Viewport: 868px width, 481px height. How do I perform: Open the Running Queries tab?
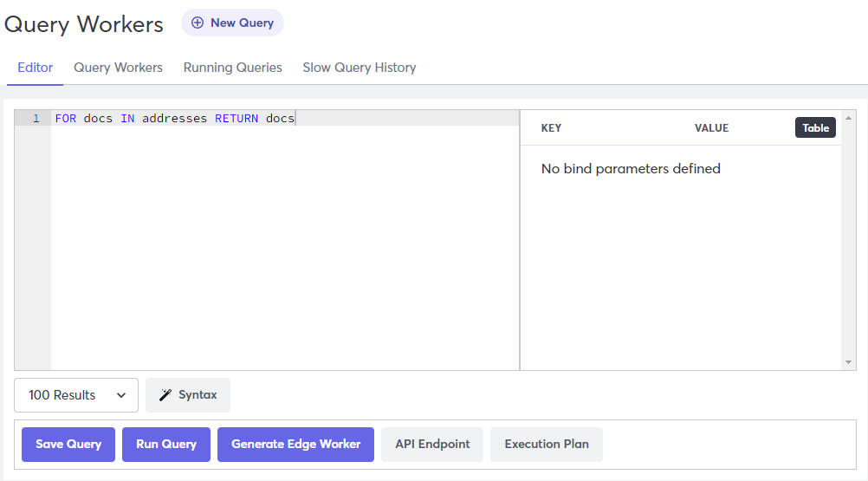(x=232, y=68)
